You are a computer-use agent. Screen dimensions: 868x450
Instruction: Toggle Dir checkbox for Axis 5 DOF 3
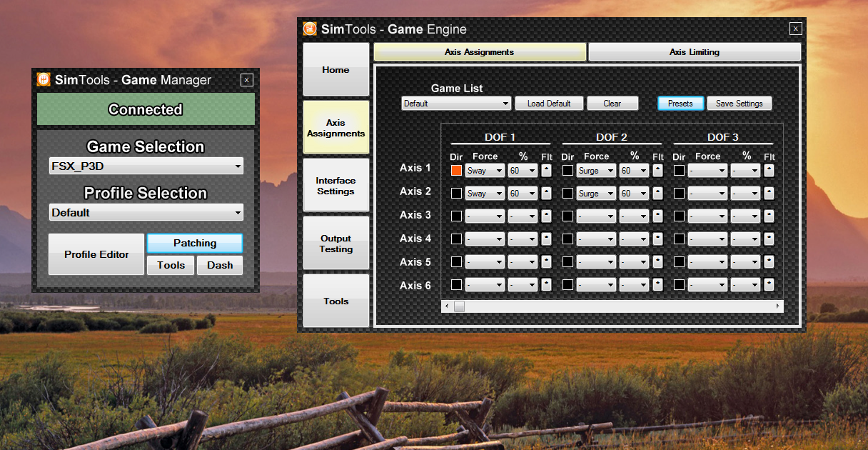coord(679,261)
